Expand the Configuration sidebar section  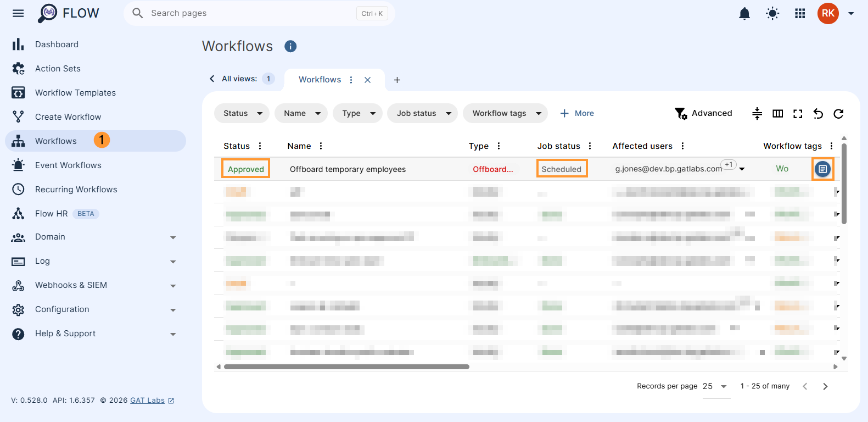[x=173, y=310]
